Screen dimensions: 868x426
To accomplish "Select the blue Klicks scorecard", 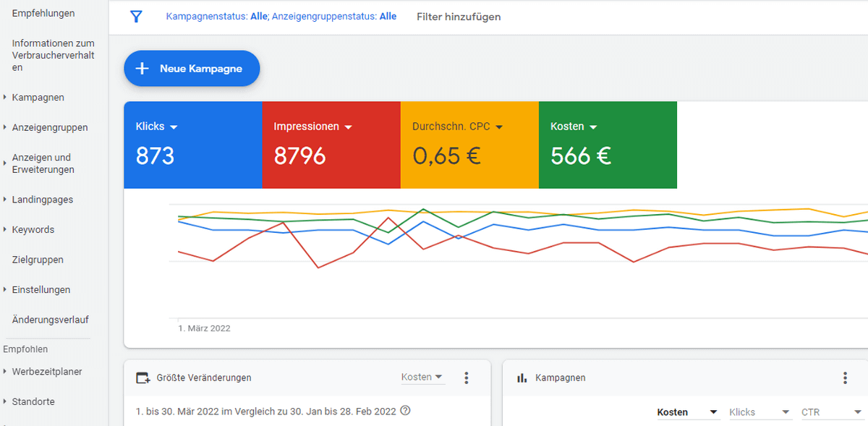I will tap(192, 145).
